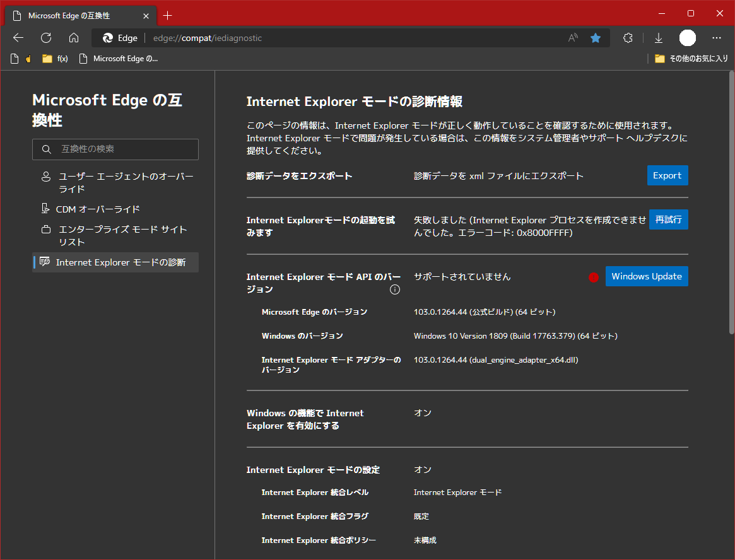
Task: Click the search magnifier icon in sidebar
Action: [x=46, y=149]
